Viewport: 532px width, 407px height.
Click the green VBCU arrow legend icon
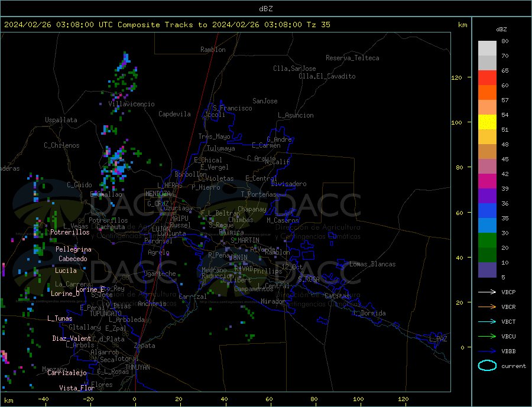[487, 337]
